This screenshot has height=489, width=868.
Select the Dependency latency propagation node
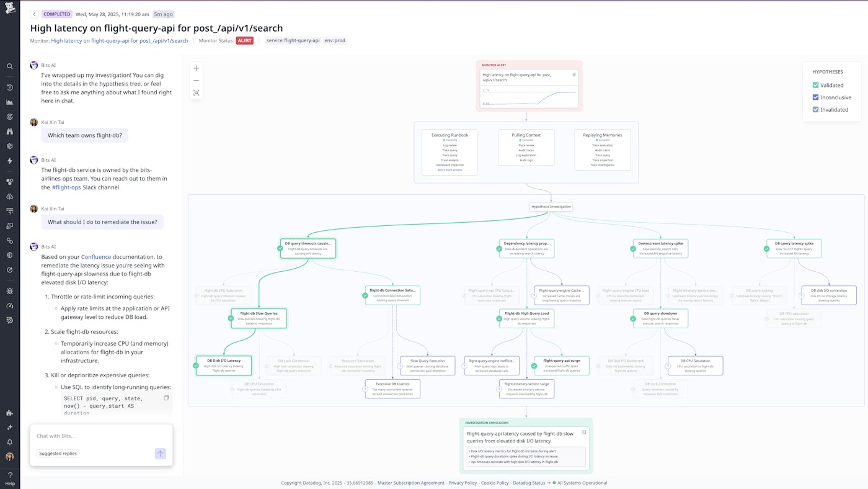click(x=526, y=248)
